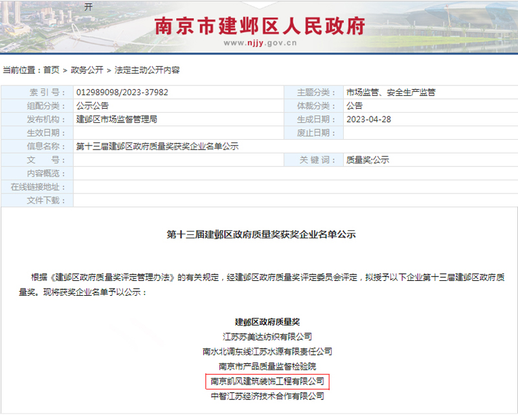The height and width of the screenshot is (420, 518).
Task: Open the 政务公开 breadcrumb link
Action: click(87, 70)
